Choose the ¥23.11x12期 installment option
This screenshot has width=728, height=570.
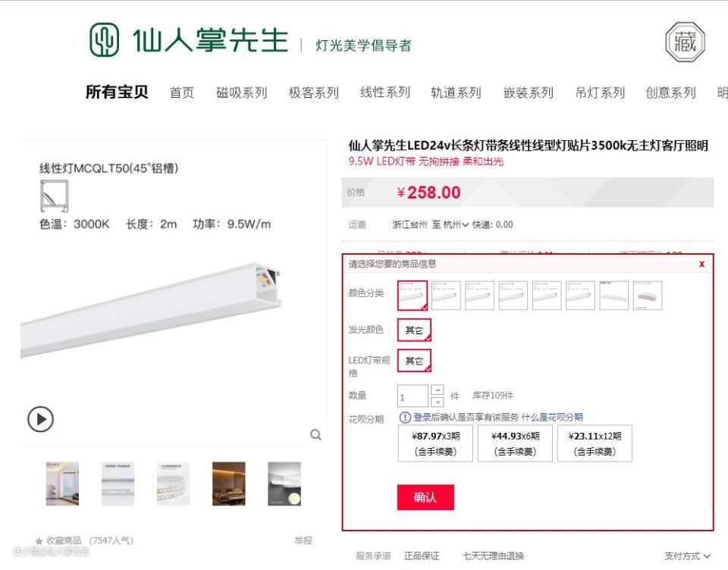click(x=595, y=443)
